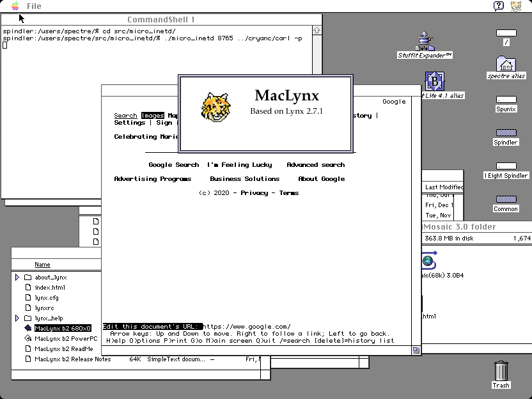This screenshot has width=532, height=399.
Task: Open the Terms link
Action: click(289, 192)
